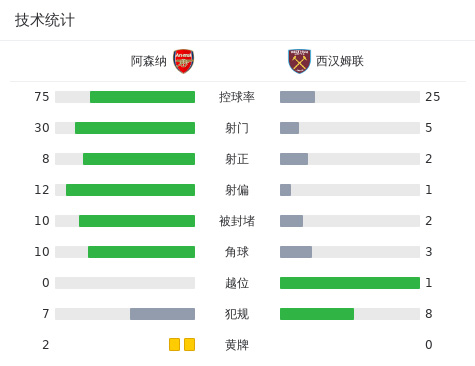The image size is (475, 366).
Task: Click the 被封堵 stat label
Action: click(237, 221)
